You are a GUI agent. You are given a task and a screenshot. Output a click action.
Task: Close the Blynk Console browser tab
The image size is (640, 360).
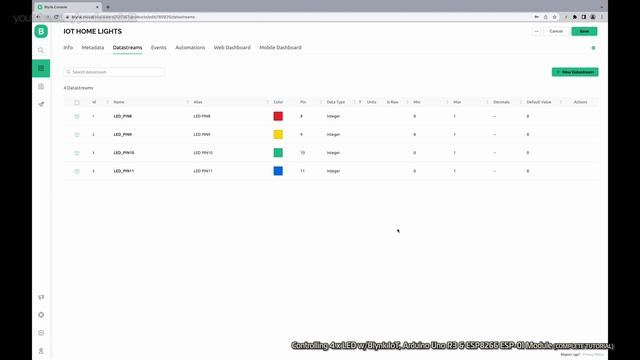(97, 7)
